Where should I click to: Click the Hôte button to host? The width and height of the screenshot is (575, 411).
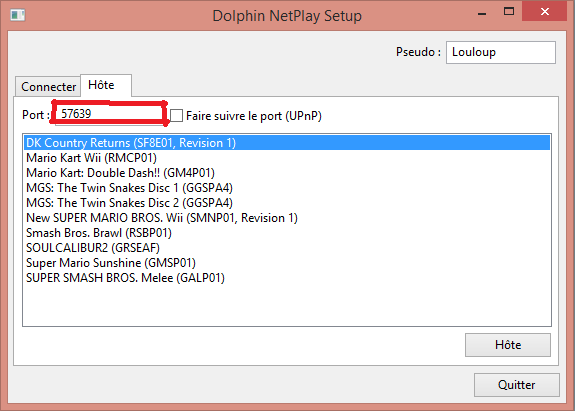tap(508, 345)
